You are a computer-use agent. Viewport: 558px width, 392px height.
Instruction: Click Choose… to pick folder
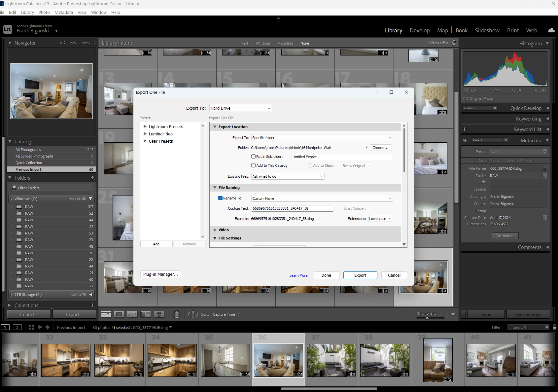(x=380, y=148)
